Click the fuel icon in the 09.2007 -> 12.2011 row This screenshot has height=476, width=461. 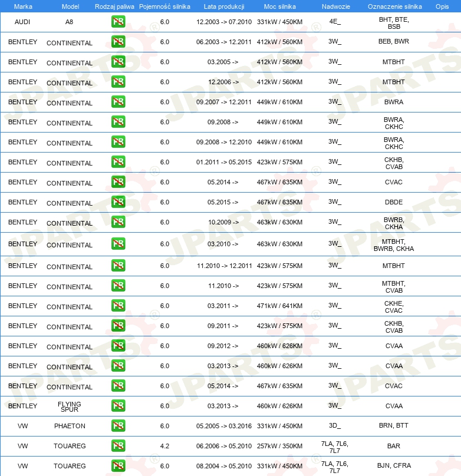[x=118, y=102]
